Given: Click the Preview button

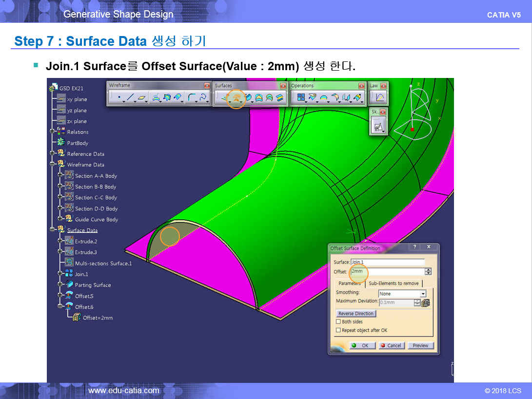Looking at the screenshot, I should tap(420, 345).
